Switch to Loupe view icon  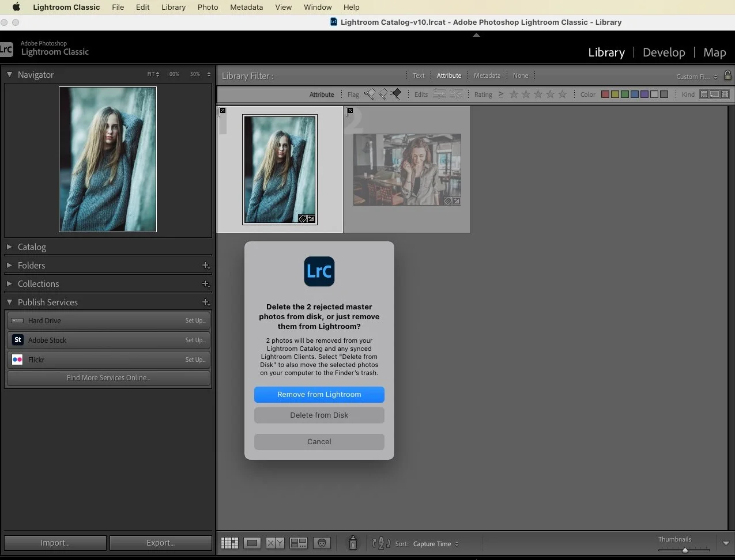252,543
